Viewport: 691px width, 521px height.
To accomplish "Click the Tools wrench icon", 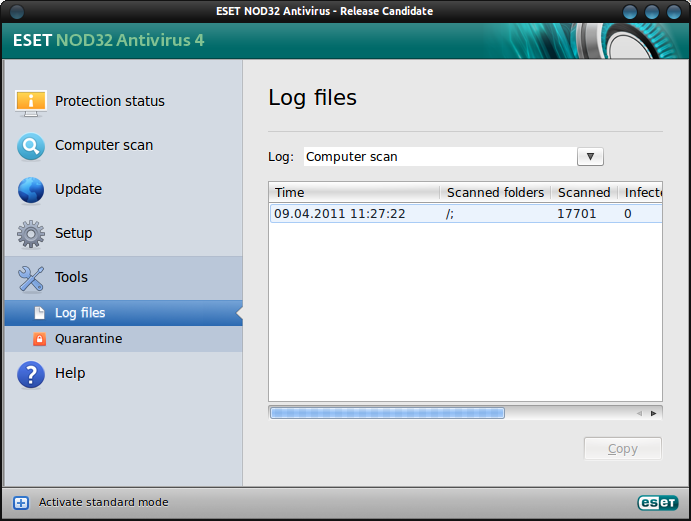I will pyautogui.click(x=30, y=279).
